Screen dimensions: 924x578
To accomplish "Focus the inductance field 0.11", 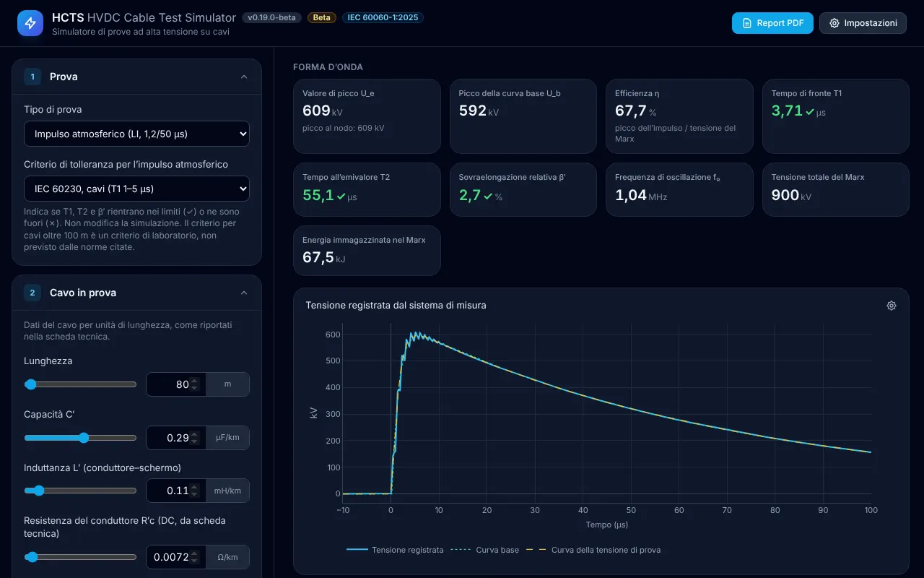I will [x=176, y=491].
